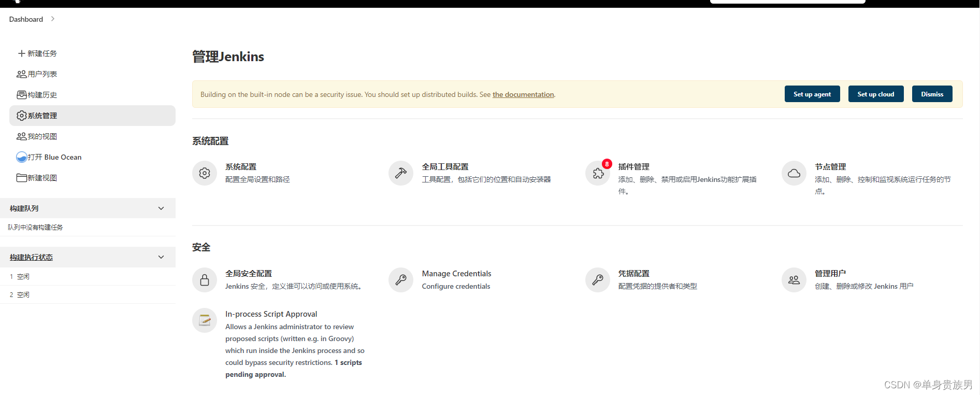Image resolution: width=980 pixels, height=395 pixels.
Task: Click the key icon of 凭据配置
Action: pyautogui.click(x=598, y=280)
